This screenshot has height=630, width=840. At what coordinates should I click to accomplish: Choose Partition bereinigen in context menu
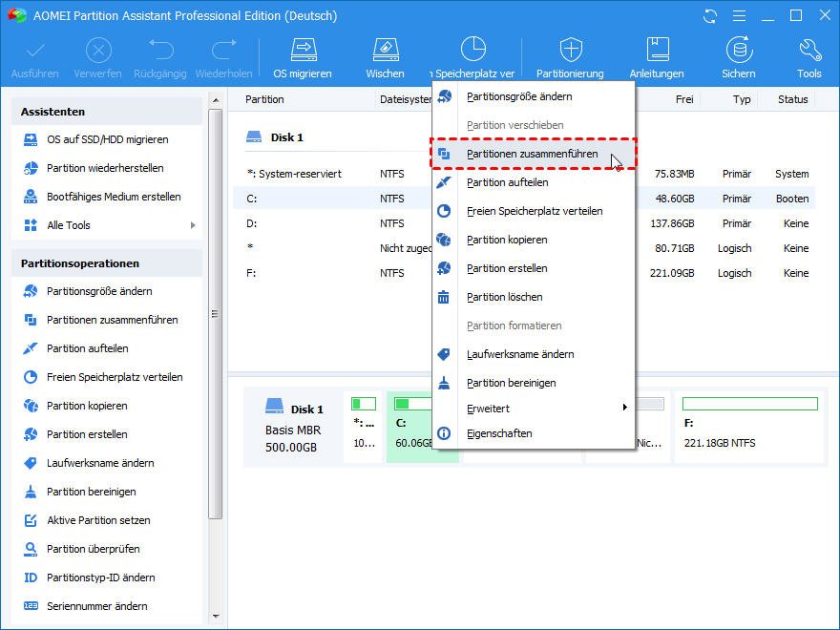coord(534,383)
